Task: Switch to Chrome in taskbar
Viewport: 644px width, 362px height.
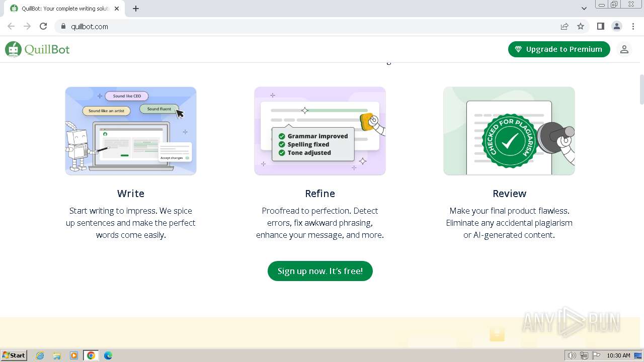Action: click(x=91, y=355)
